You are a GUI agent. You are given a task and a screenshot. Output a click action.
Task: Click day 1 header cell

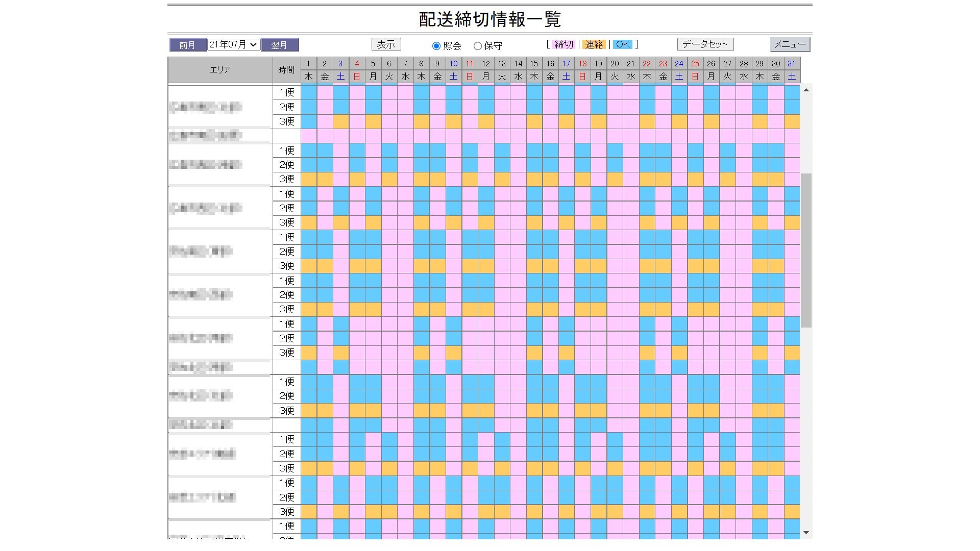pyautogui.click(x=308, y=64)
